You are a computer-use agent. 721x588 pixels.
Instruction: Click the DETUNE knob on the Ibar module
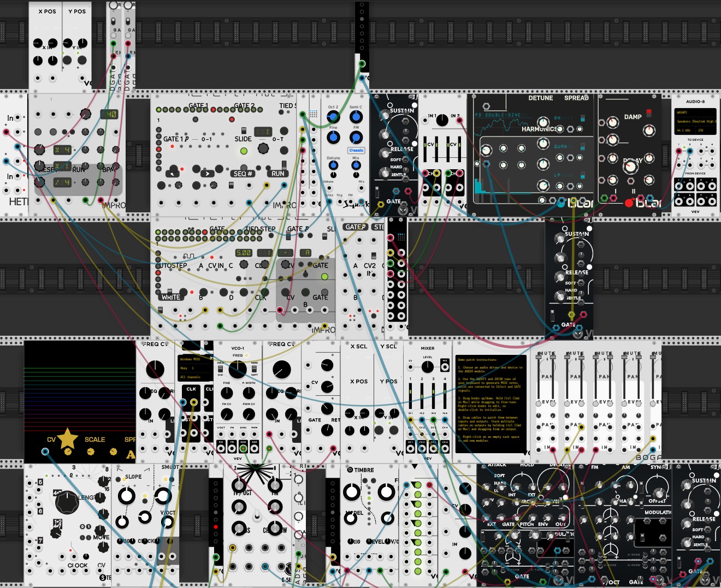[x=542, y=122]
